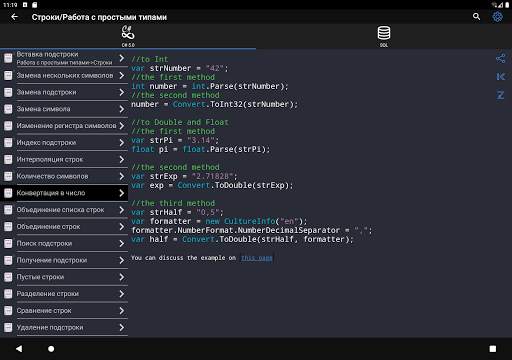Expand chevron beside 'Замена подстроки'

[x=122, y=92]
